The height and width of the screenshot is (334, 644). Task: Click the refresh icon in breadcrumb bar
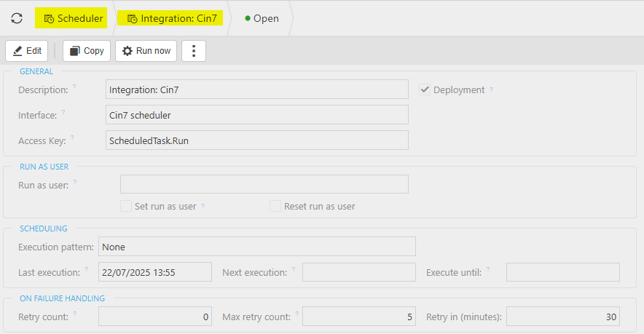17,18
